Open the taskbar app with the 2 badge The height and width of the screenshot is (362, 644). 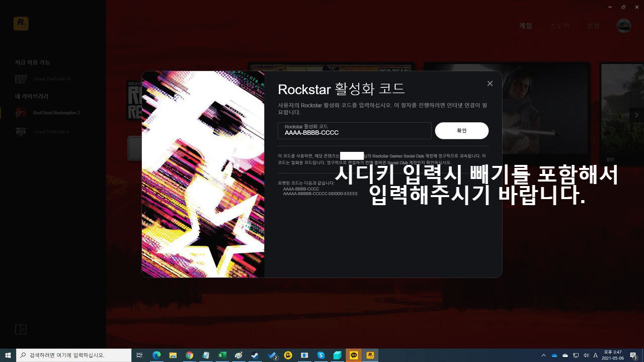273,355
